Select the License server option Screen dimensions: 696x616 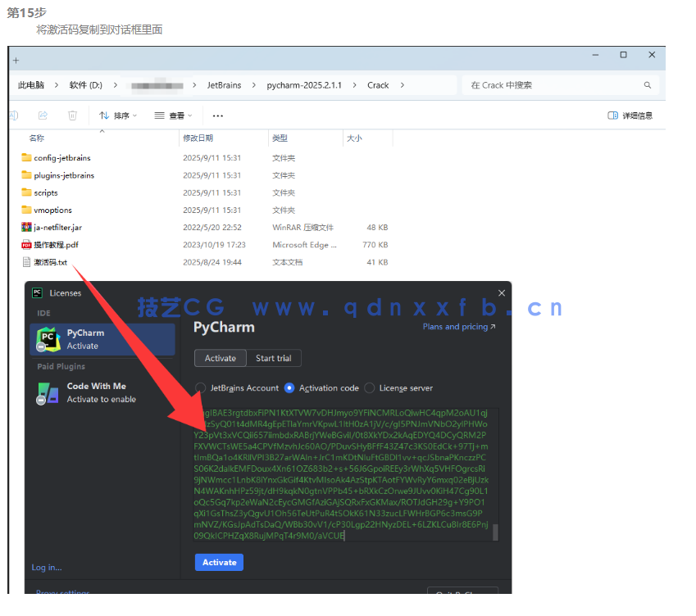370,387
